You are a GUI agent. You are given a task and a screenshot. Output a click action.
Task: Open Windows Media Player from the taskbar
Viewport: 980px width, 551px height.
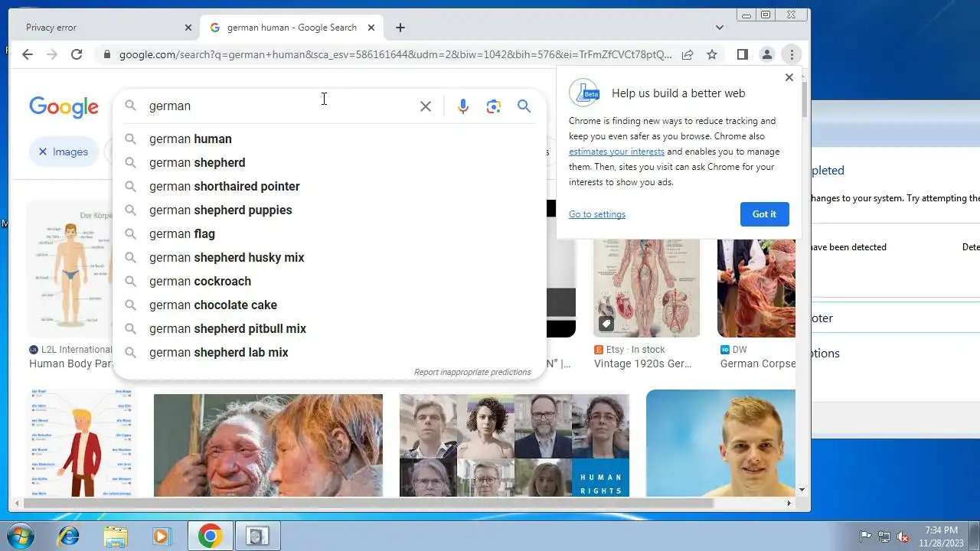click(162, 536)
